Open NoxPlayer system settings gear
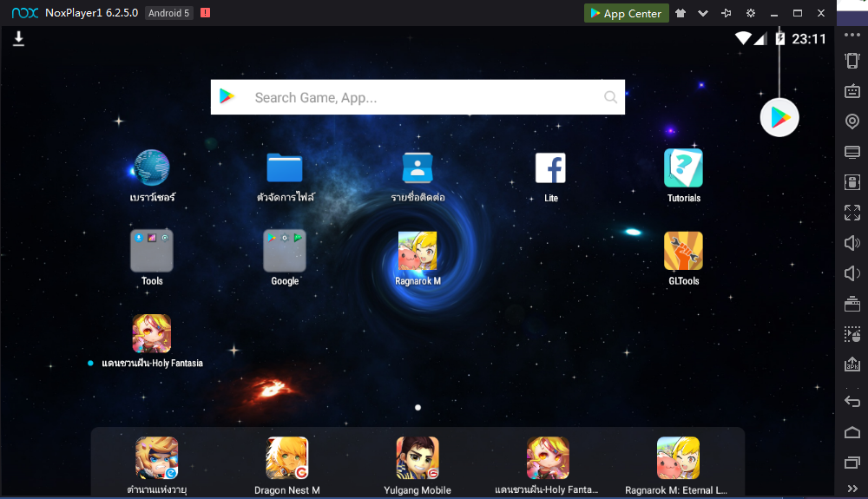The width and height of the screenshot is (868, 499). tap(751, 13)
